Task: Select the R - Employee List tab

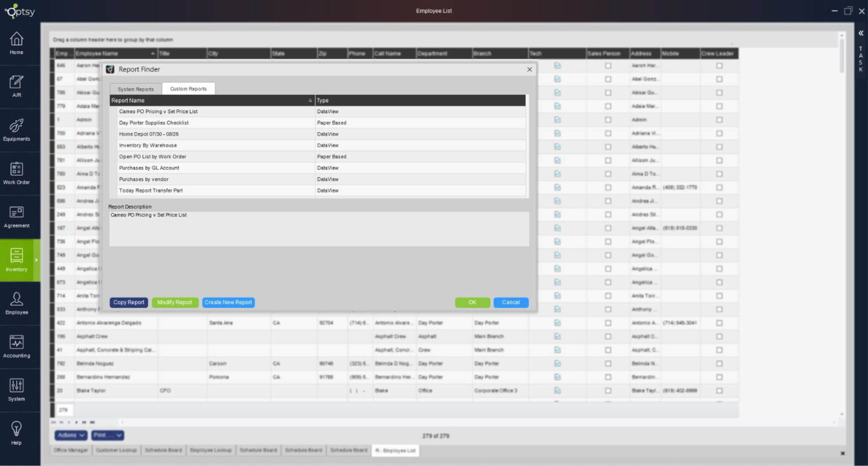Action: coord(395,450)
